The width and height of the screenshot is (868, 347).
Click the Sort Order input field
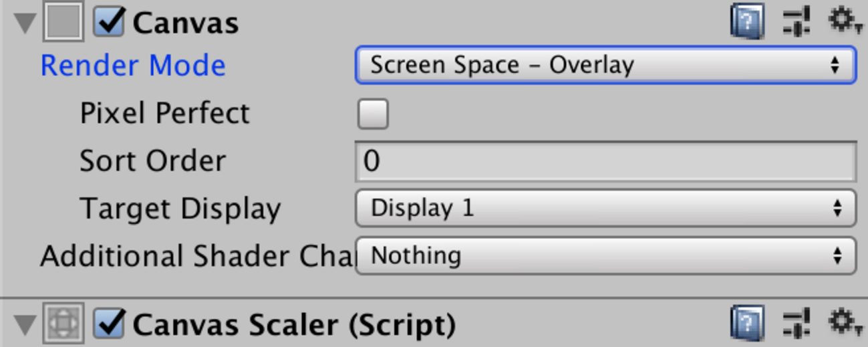(605, 161)
